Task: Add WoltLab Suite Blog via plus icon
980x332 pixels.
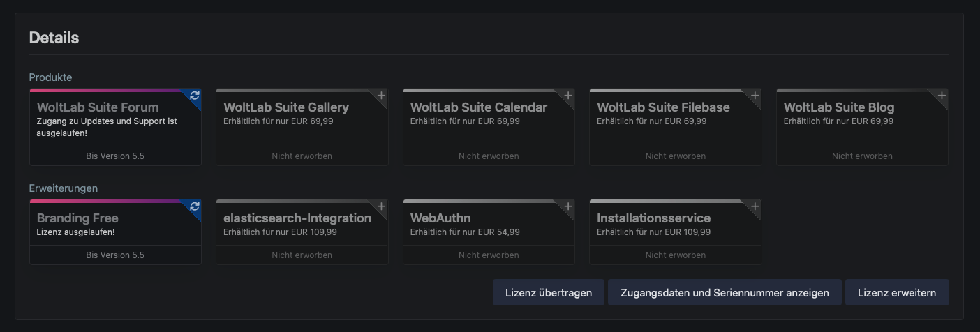Action: tap(942, 96)
